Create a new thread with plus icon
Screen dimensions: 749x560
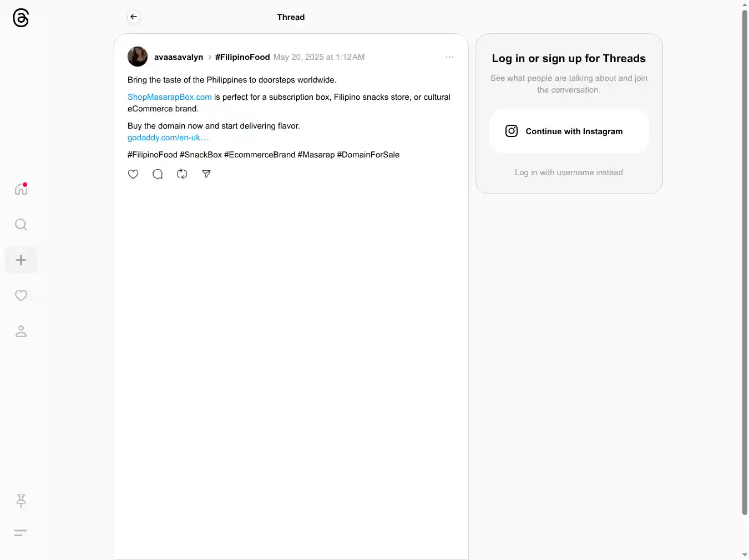tap(21, 260)
